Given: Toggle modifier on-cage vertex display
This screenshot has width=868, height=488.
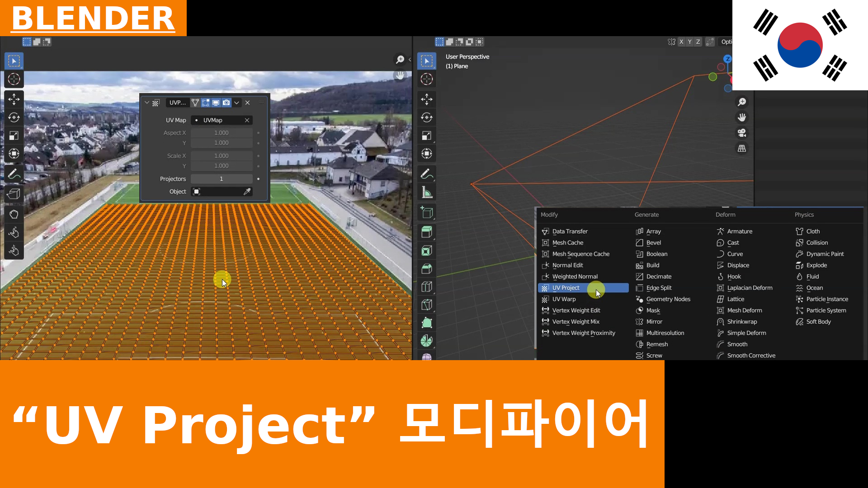Looking at the screenshot, I should (x=195, y=103).
